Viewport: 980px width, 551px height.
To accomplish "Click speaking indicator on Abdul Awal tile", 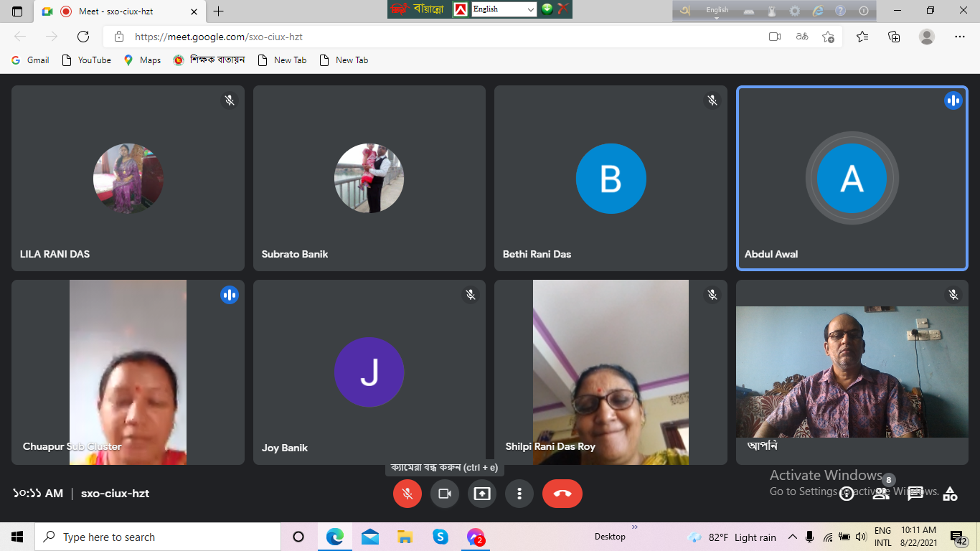I will pyautogui.click(x=953, y=100).
